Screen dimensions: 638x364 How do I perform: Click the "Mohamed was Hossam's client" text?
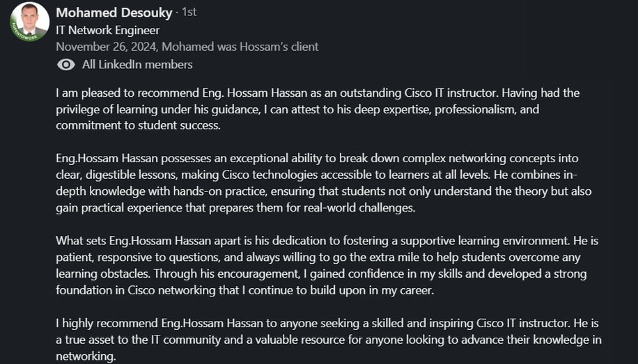[240, 47]
